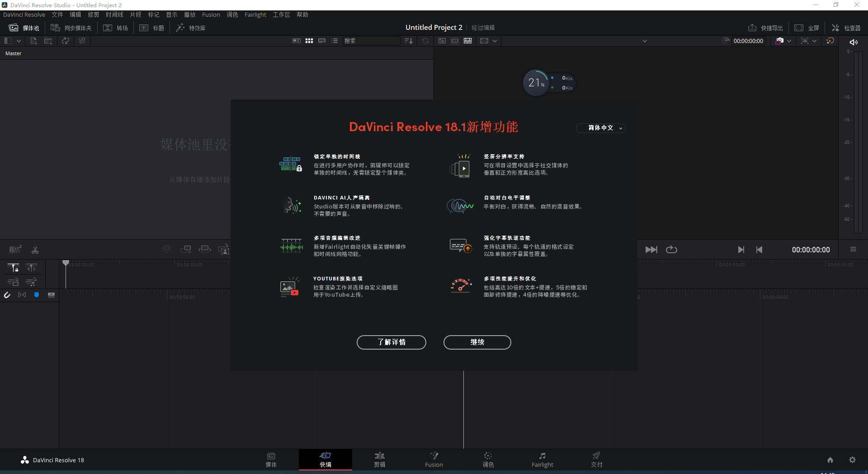Click the magic sparkle color icon
This screenshot has height=474, width=868.
tap(830, 41)
